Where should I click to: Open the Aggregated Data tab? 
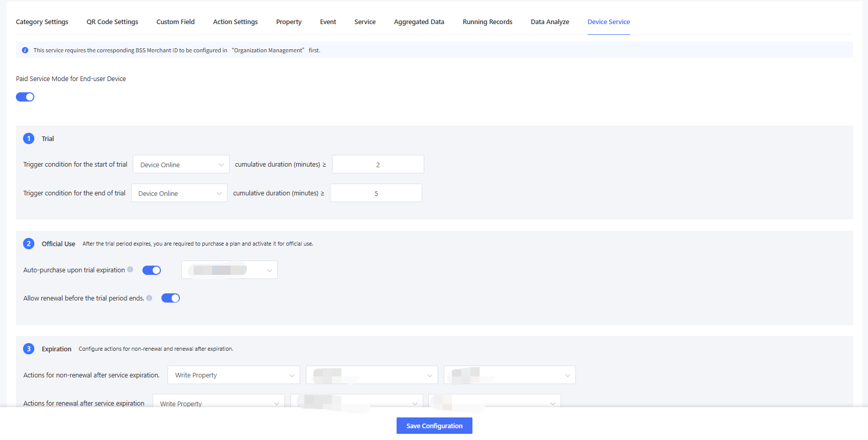pyautogui.click(x=419, y=22)
